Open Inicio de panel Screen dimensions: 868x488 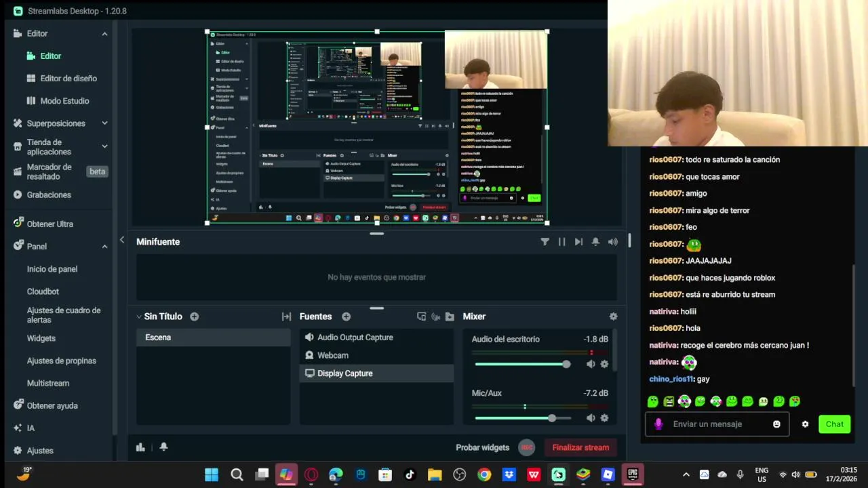point(52,269)
